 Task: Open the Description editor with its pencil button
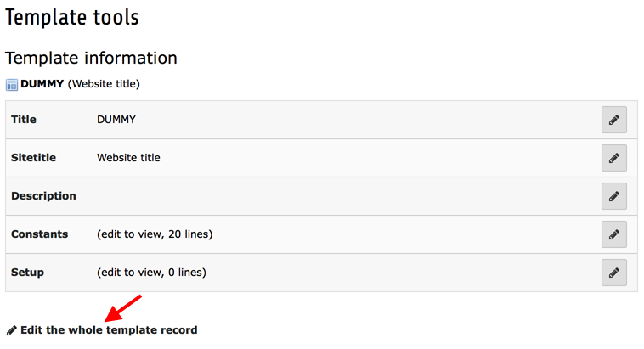pos(613,196)
